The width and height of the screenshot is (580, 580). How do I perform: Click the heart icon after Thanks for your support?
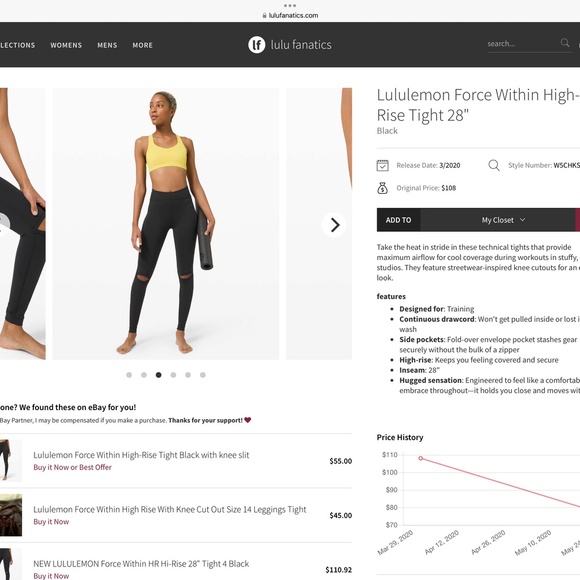(x=248, y=420)
